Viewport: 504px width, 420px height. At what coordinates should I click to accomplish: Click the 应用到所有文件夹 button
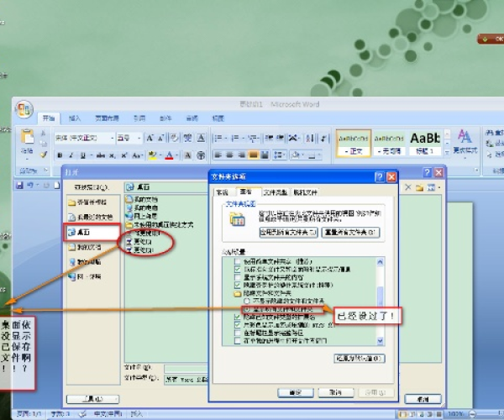pyautogui.click(x=289, y=233)
